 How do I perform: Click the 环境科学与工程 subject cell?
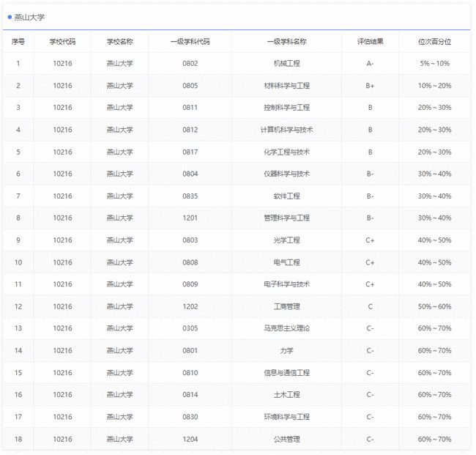point(287,417)
